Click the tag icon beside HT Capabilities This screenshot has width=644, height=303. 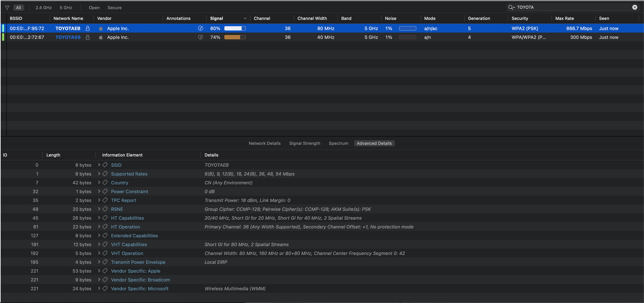(105, 218)
